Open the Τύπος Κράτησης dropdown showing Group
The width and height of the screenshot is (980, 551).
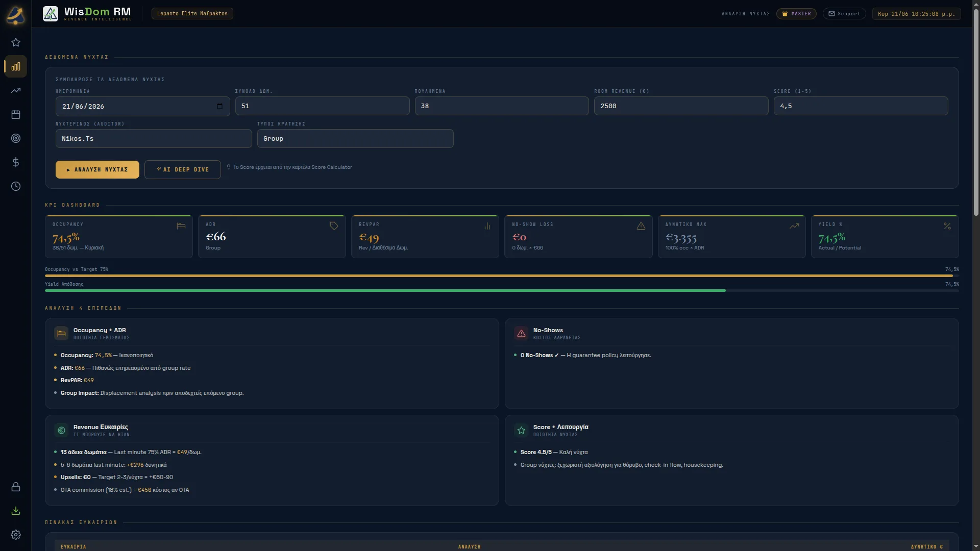coord(355,139)
